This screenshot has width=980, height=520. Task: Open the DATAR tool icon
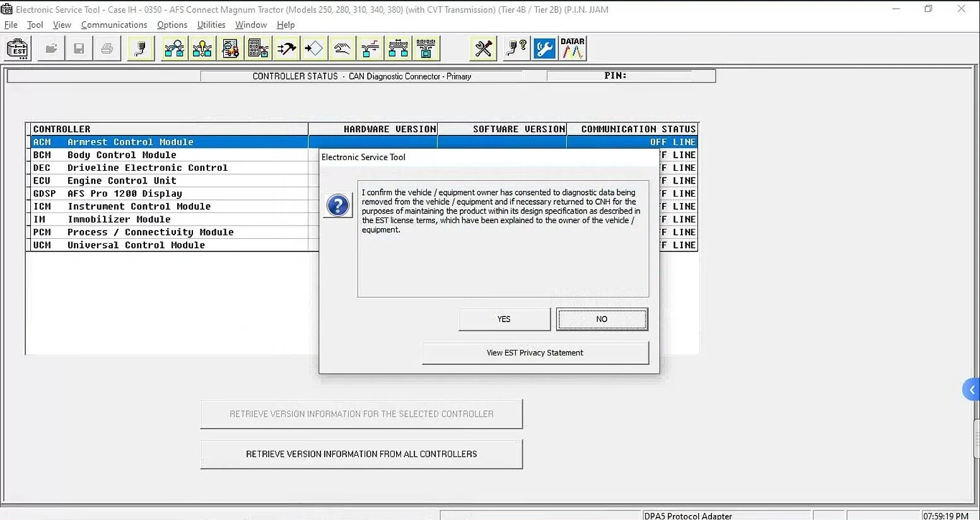coord(573,49)
